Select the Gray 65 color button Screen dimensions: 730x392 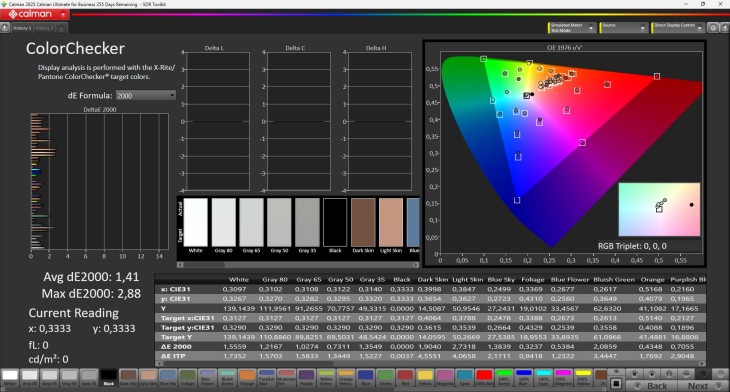coord(49,378)
